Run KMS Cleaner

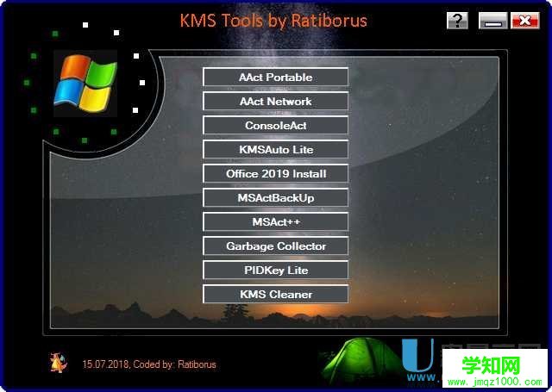coord(275,295)
